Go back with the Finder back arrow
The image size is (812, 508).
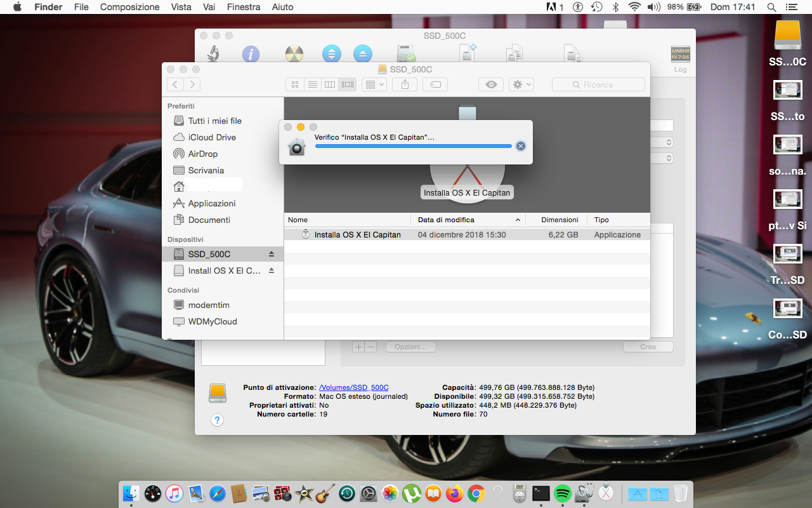coord(175,84)
